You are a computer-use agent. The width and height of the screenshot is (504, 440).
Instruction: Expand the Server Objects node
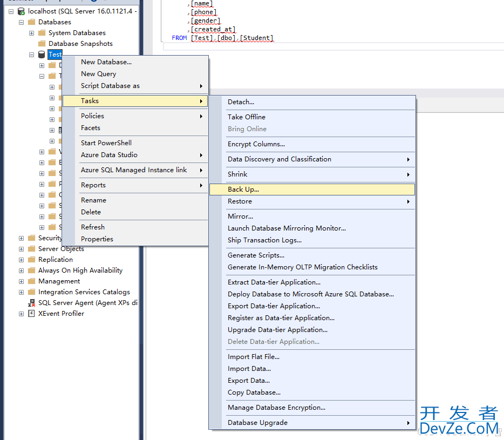(x=21, y=249)
